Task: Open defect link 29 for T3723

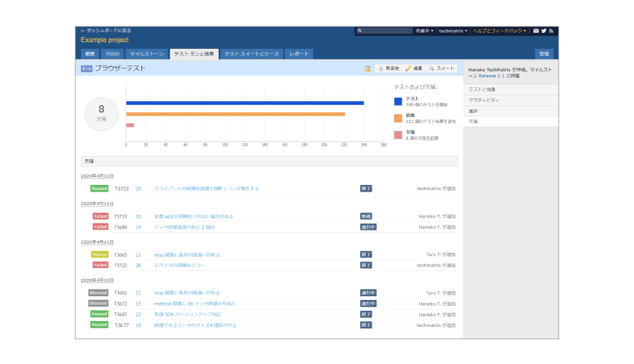Action: click(x=138, y=189)
